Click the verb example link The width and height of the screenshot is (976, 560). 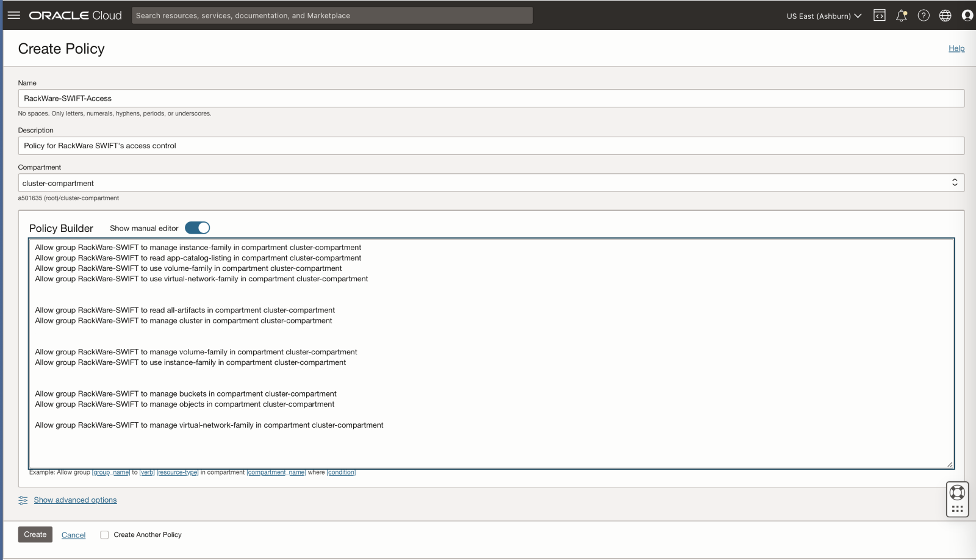point(147,473)
